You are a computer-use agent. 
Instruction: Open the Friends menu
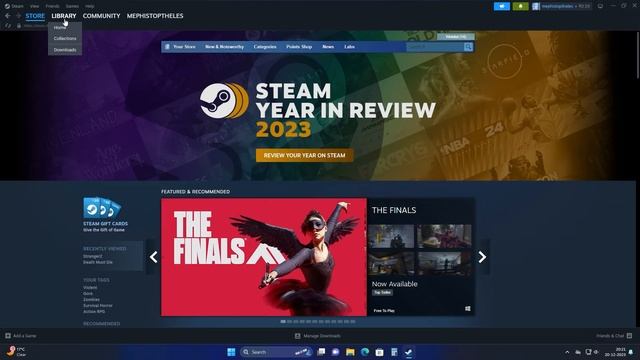point(52,6)
